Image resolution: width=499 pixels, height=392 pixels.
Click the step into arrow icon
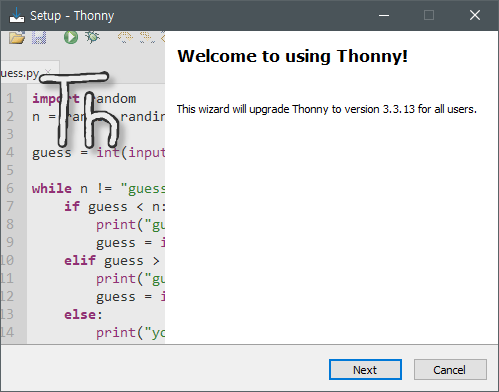[147, 37]
